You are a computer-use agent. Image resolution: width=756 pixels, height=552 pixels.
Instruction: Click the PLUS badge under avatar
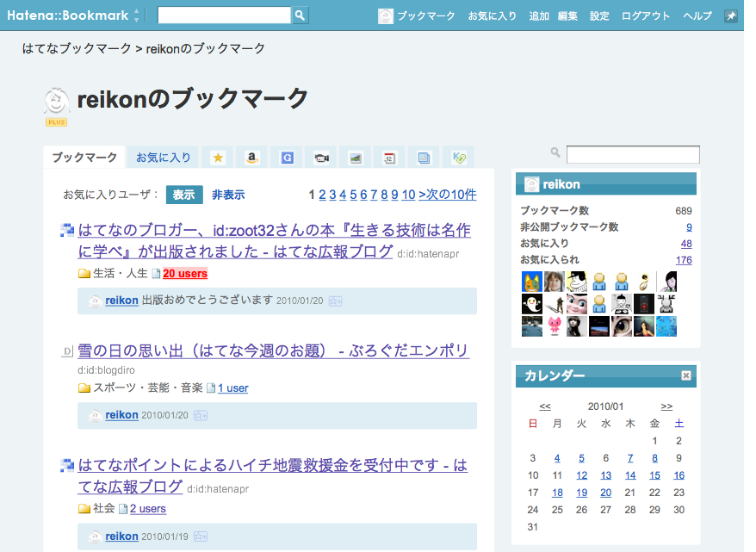[57, 122]
